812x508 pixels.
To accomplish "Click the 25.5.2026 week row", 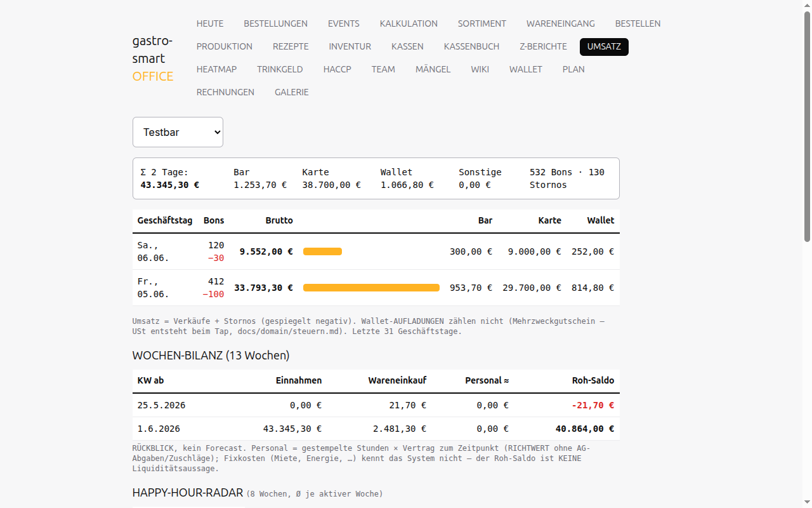I will pos(376,405).
